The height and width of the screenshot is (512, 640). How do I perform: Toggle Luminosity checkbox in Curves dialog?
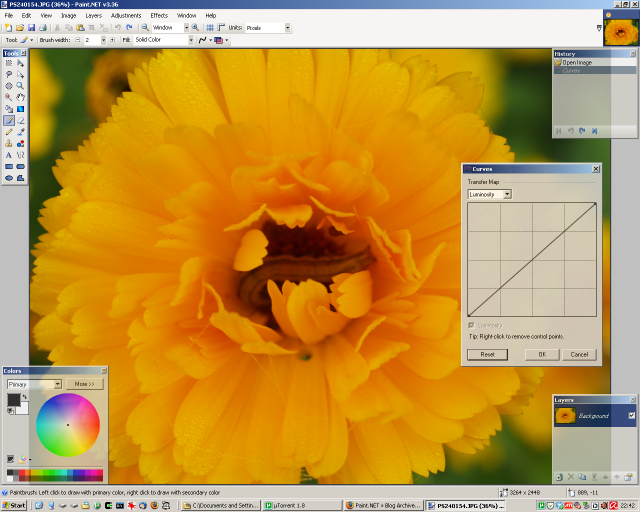(471, 325)
